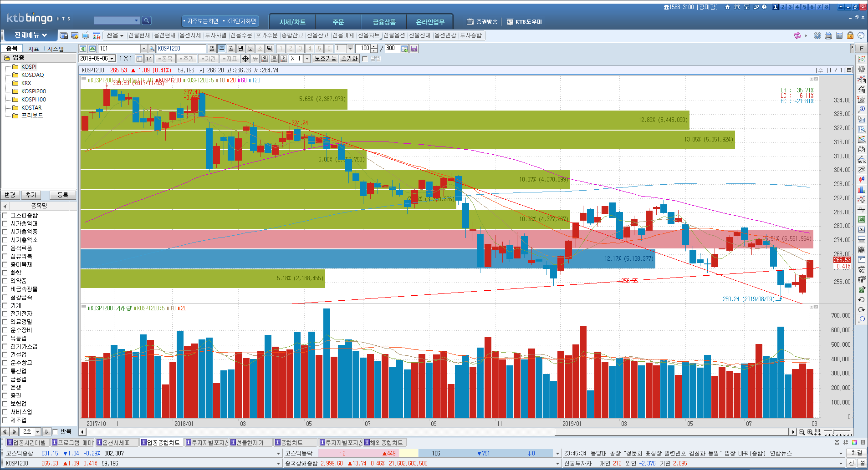Check the 전기전자 checkbox
Screen dimensions: 868x470
pos(5,313)
